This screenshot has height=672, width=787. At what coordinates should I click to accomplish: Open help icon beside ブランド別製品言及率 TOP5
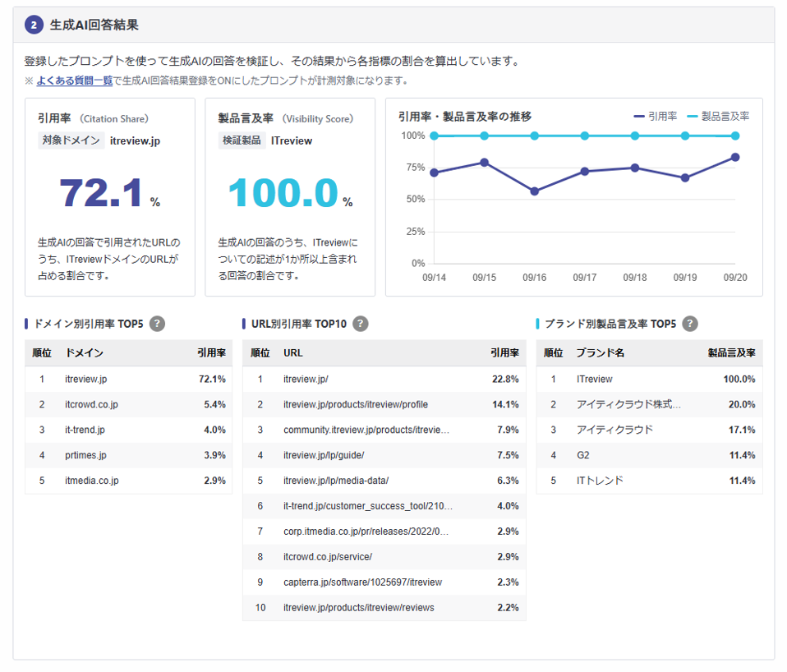(x=690, y=324)
